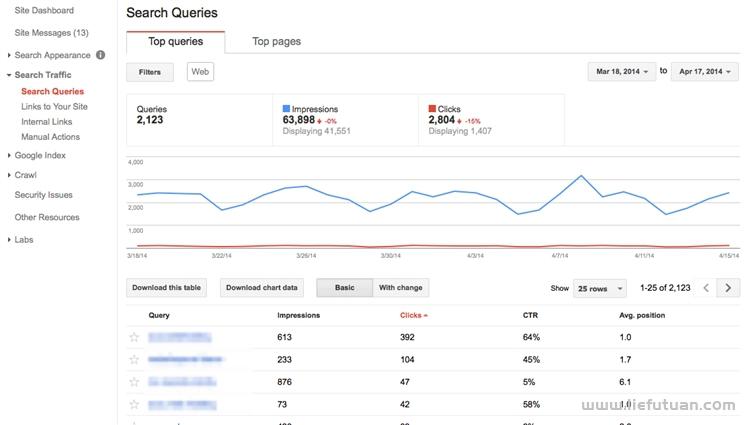750x425 pixels.
Task: Expand Google Index section
Action: click(9, 155)
